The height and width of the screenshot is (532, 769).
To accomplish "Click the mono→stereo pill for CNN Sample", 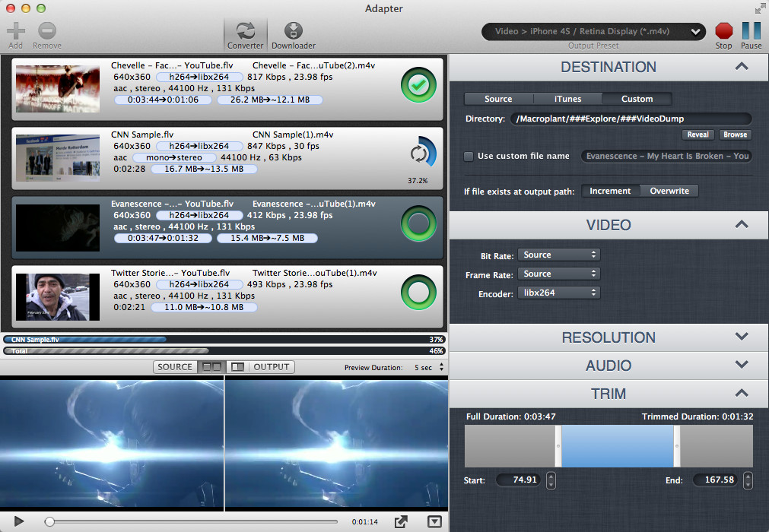I will [x=174, y=157].
